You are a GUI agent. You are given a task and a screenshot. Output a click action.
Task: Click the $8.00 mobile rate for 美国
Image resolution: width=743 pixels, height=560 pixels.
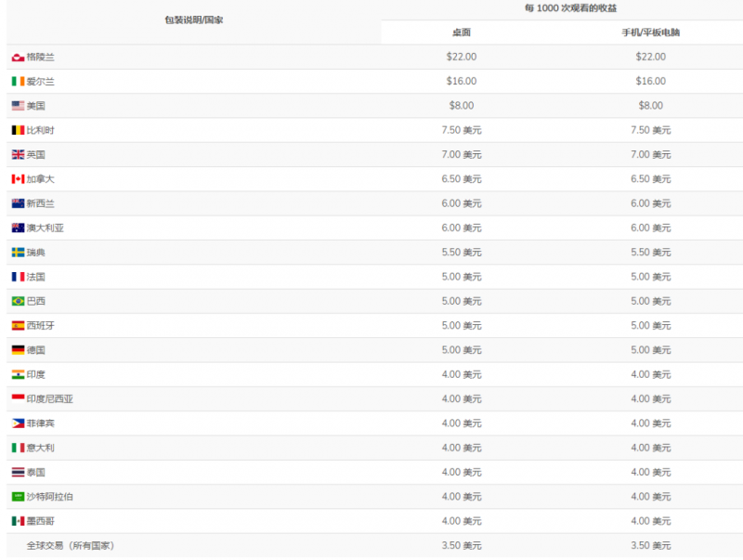coord(650,106)
